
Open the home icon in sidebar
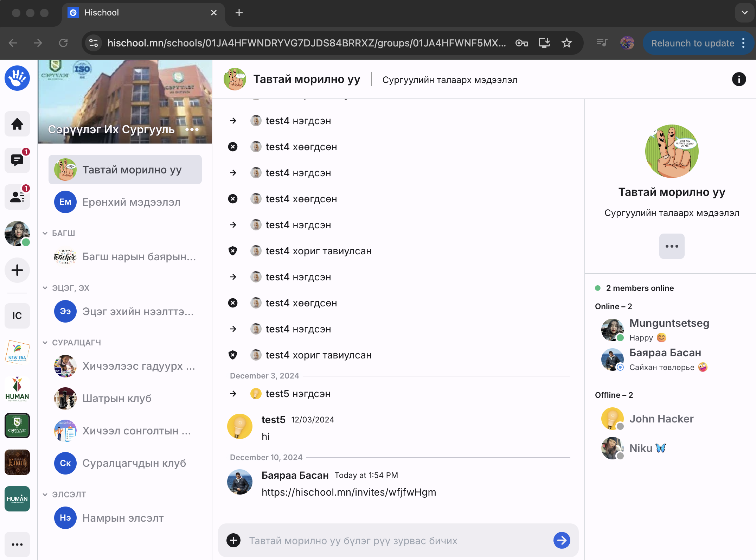(17, 124)
